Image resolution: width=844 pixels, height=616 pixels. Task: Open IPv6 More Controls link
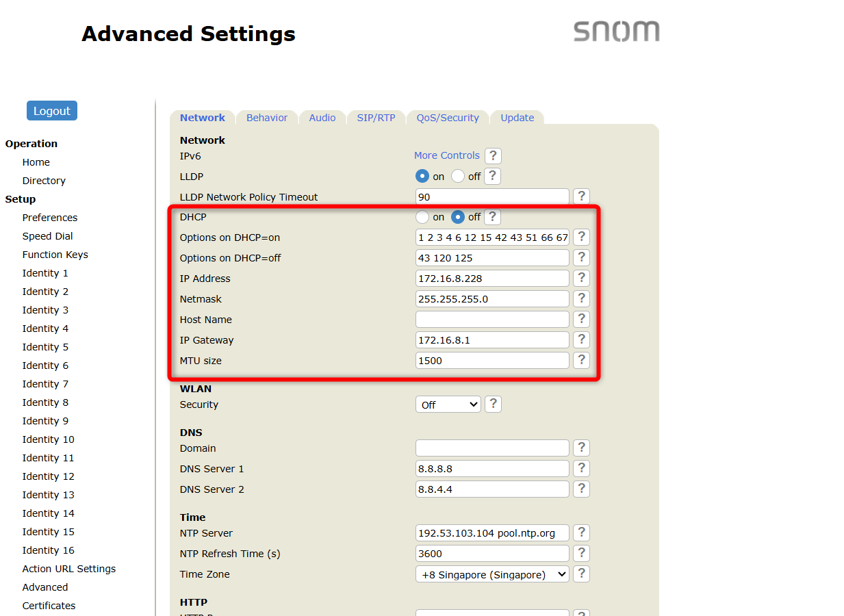(447, 155)
